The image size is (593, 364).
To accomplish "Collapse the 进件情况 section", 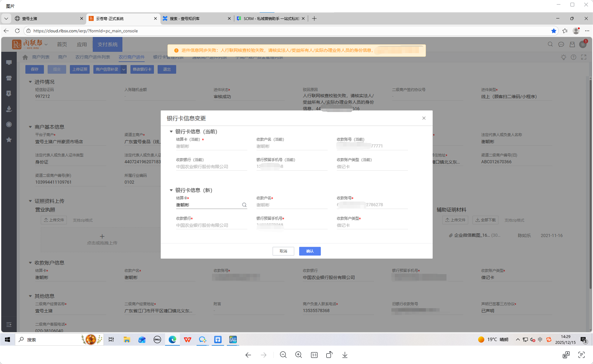I will tap(30, 82).
